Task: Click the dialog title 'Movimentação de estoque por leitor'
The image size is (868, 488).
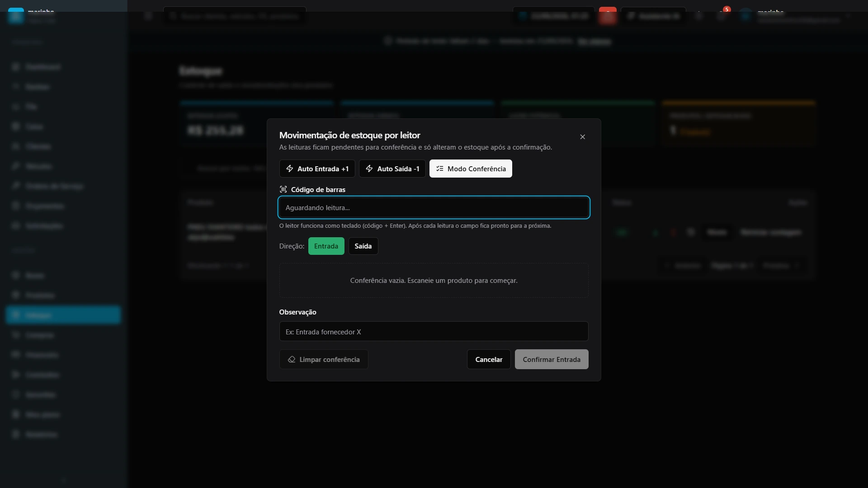Action: pyautogui.click(x=350, y=135)
